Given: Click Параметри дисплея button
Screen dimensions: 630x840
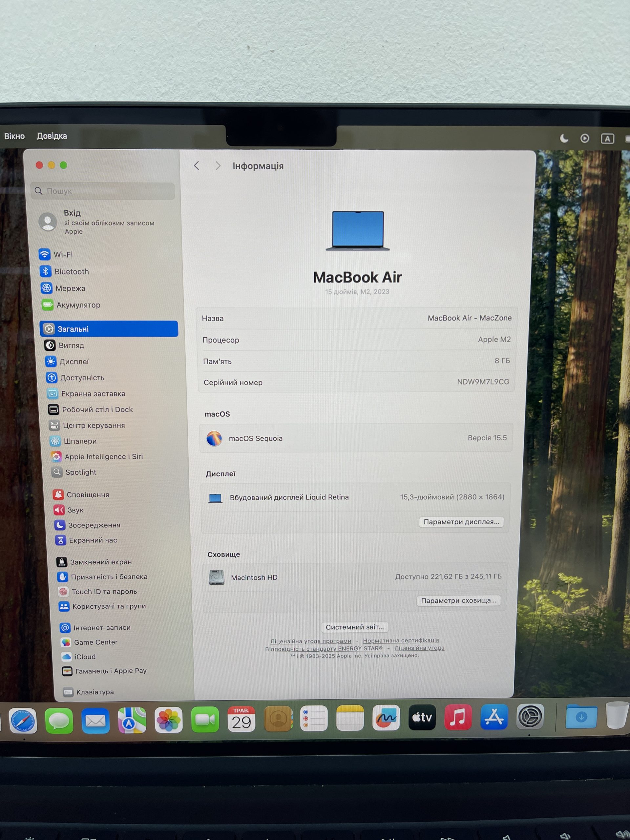Looking at the screenshot, I should pos(461,522).
